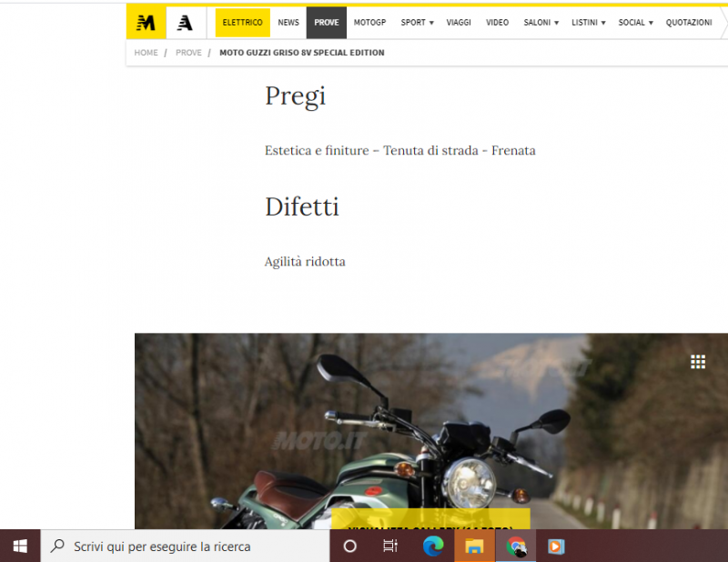The width and height of the screenshot is (728, 562).
Task: Open the ELETTRICO section
Action: click(x=242, y=22)
